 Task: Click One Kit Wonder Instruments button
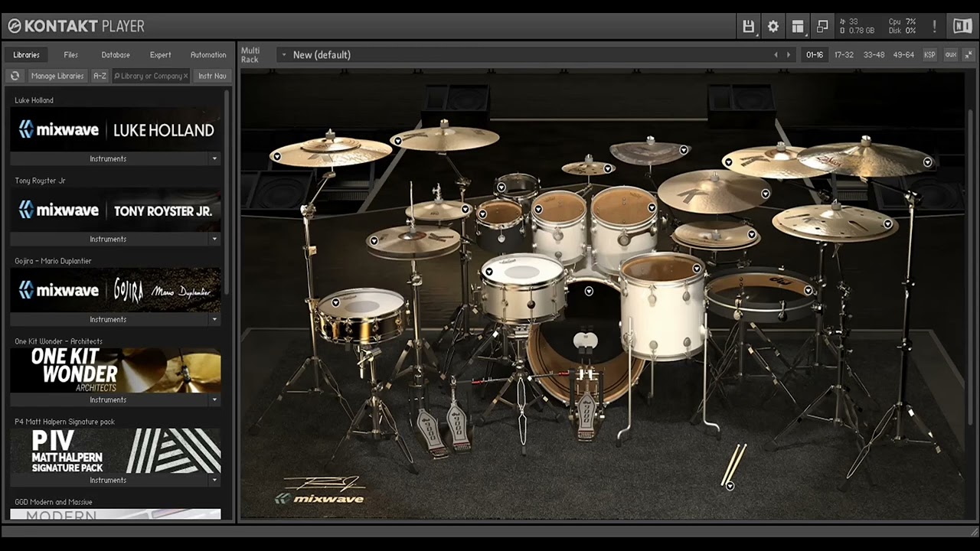pos(108,399)
